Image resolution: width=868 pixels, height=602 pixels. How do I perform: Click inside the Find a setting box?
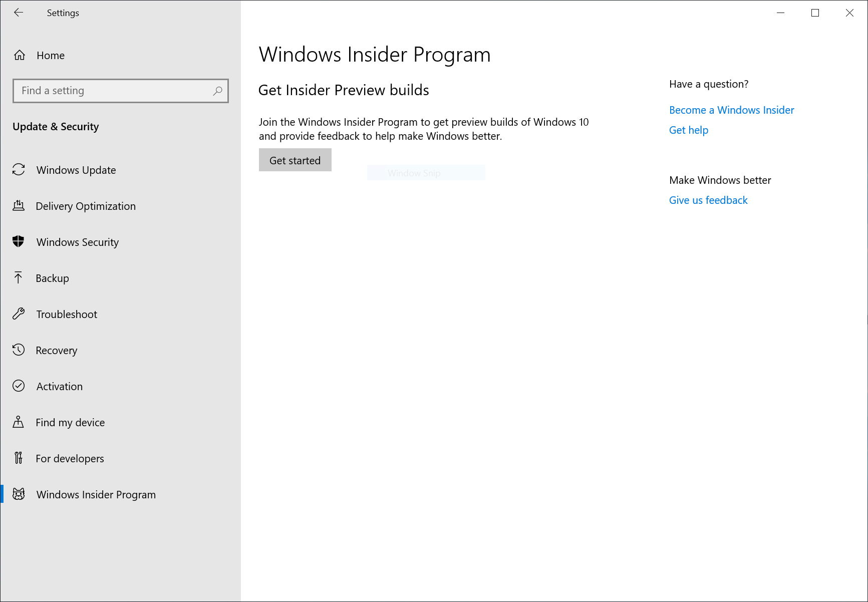click(100, 91)
